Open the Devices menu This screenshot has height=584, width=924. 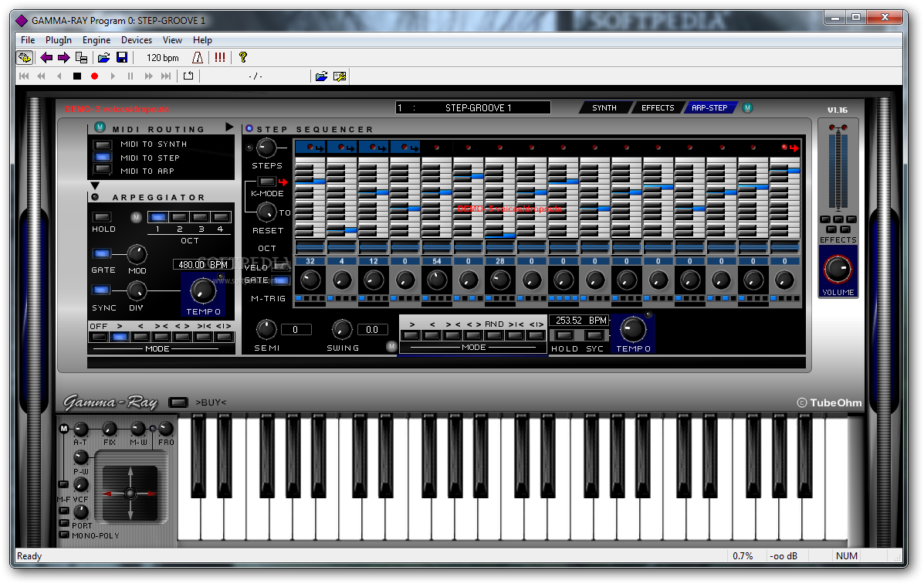(x=136, y=40)
